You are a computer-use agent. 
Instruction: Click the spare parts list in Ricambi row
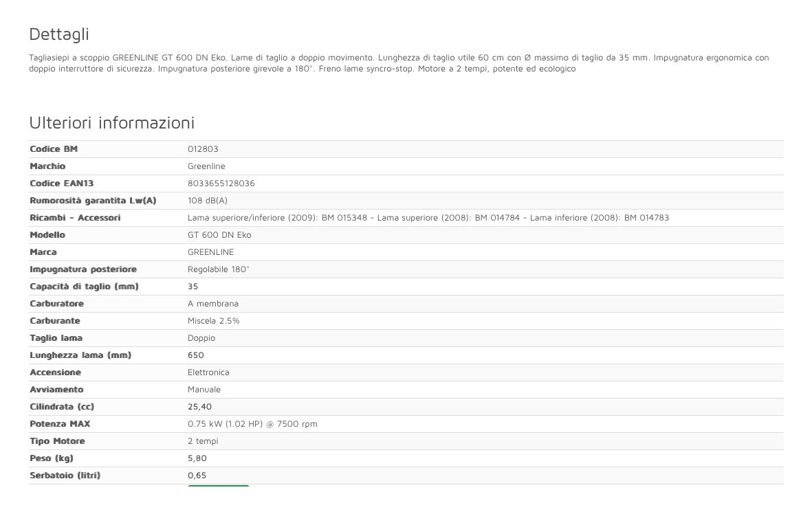tap(428, 218)
